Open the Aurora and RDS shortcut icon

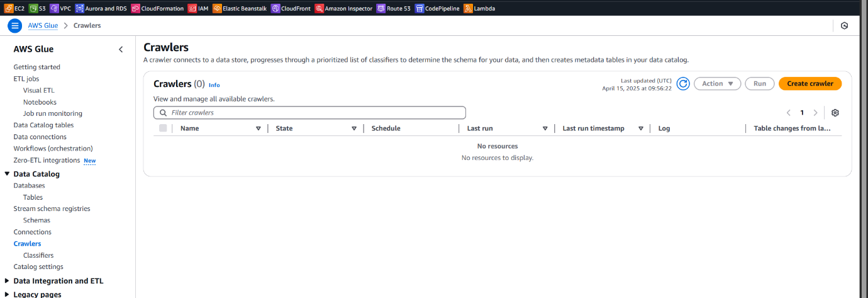click(x=79, y=9)
